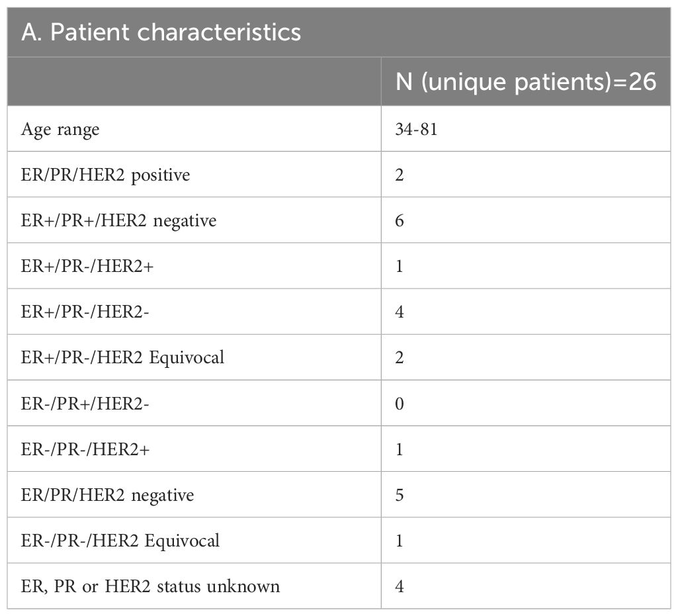Viewport: 678px width, 616px height.
Task: Select the age value '34-81'
Action: point(416,129)
